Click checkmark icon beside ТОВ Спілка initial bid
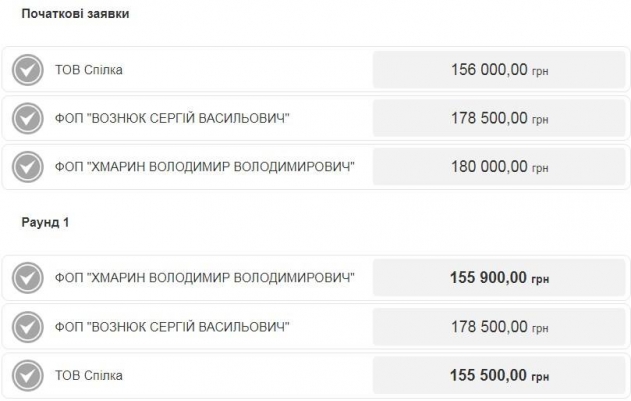The height and width of the screenshot is (401, 631). point(27,70)
